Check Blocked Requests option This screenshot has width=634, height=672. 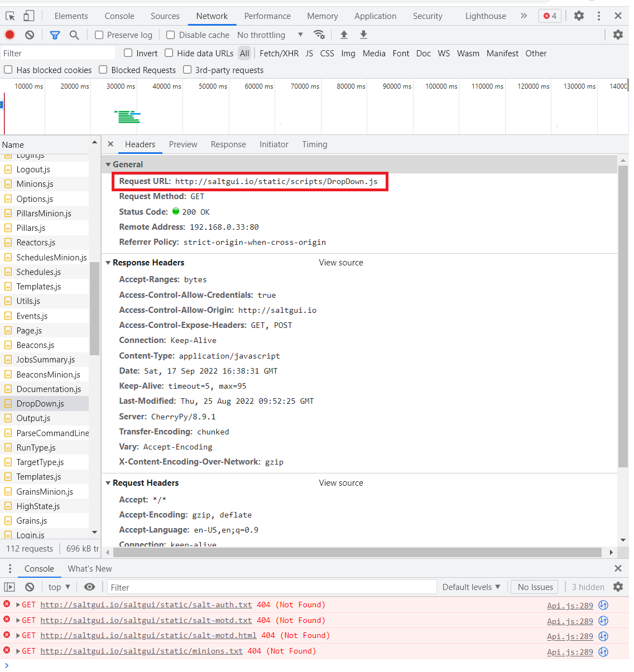[x=103, y=70]
